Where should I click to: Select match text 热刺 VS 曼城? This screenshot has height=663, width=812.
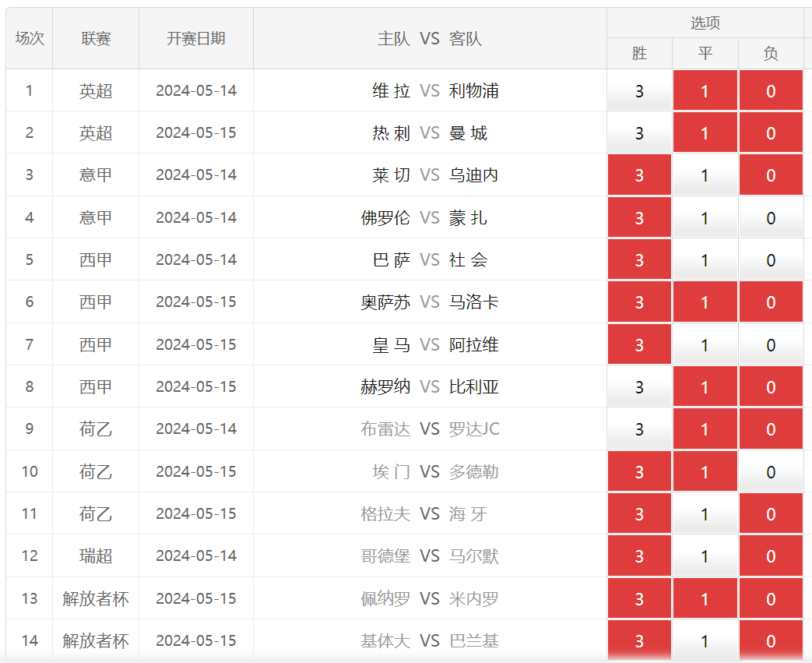point(430,132)
